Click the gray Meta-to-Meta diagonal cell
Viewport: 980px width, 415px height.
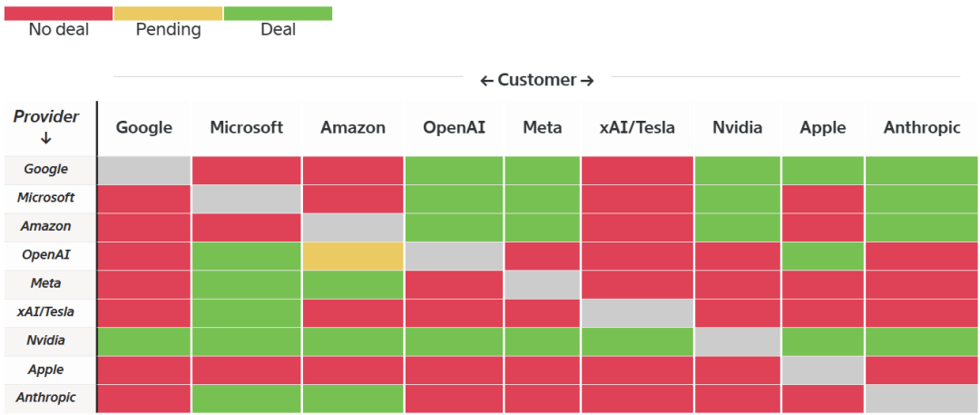pos(543,284)
